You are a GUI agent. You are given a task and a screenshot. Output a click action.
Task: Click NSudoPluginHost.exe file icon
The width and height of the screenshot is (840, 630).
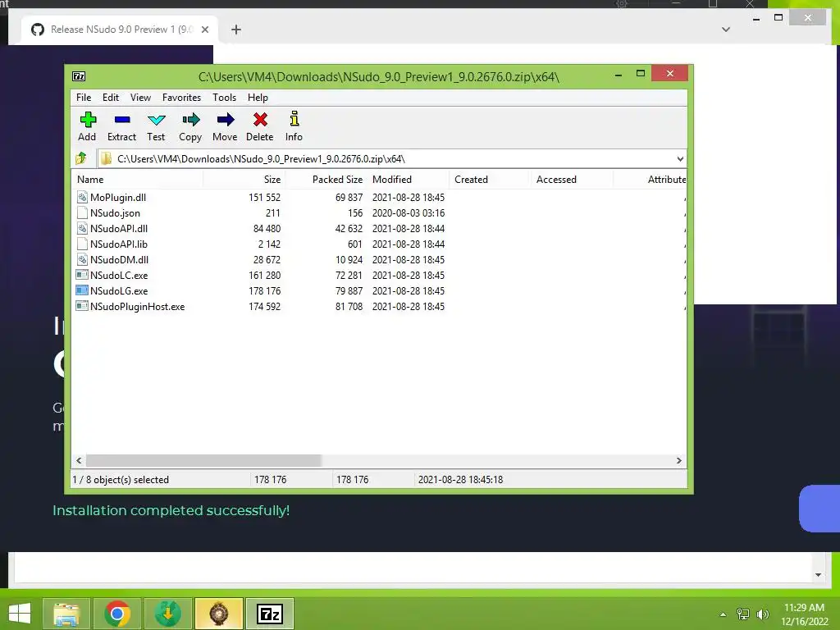pyautogui.click(x=82, y=306)
